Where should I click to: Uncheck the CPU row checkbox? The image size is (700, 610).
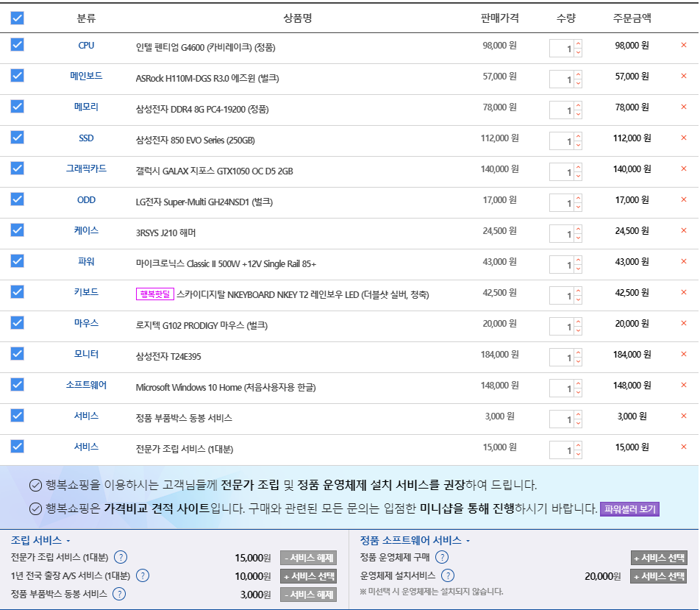tap(17, 45)
